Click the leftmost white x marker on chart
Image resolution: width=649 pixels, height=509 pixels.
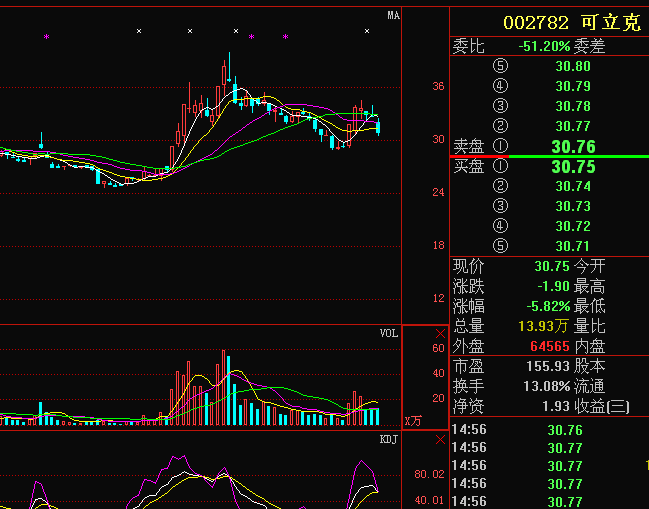(139, 32)
